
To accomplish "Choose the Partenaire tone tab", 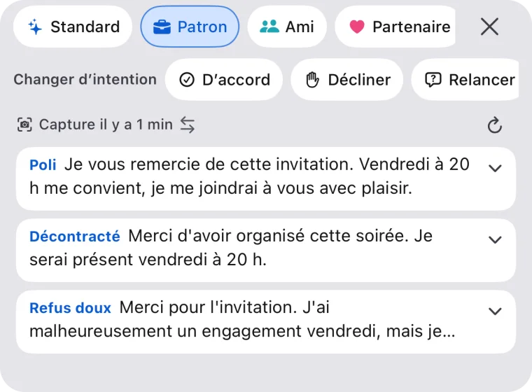I will [395, 27].
